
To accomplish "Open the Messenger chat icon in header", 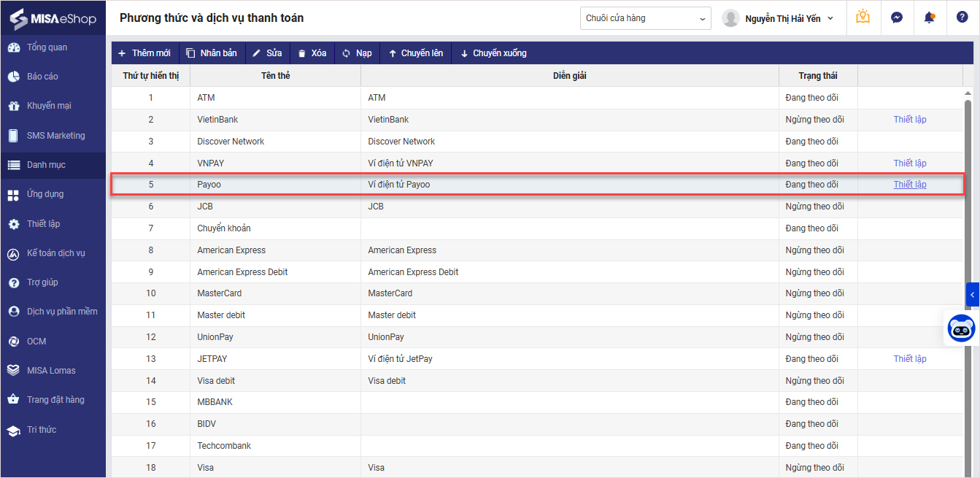I will [897, 18].
